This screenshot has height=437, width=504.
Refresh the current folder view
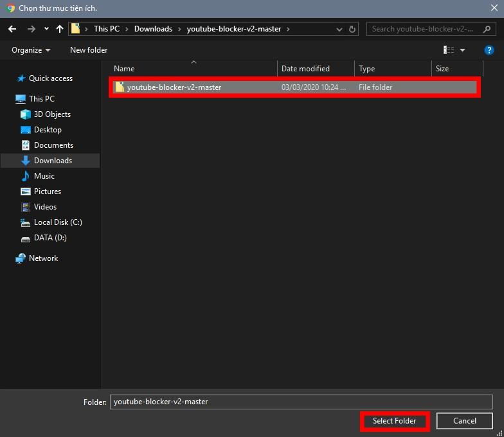tap(352, 30)
